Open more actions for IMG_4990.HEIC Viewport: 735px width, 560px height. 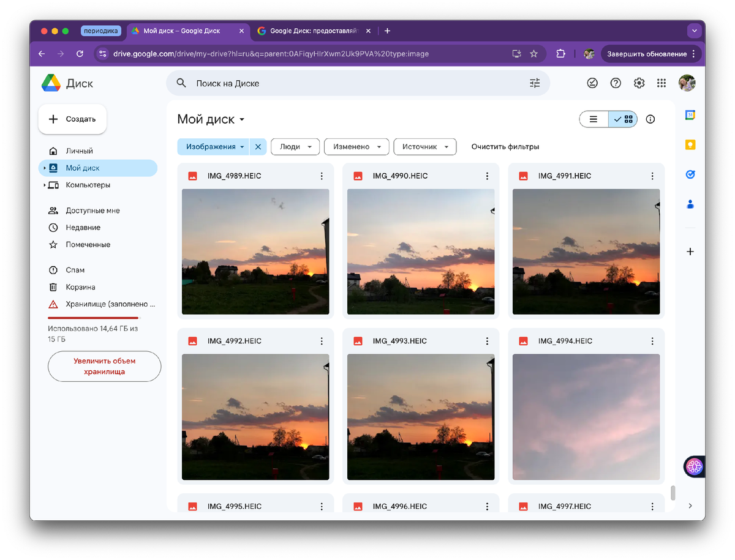click(x=487, y=176)
